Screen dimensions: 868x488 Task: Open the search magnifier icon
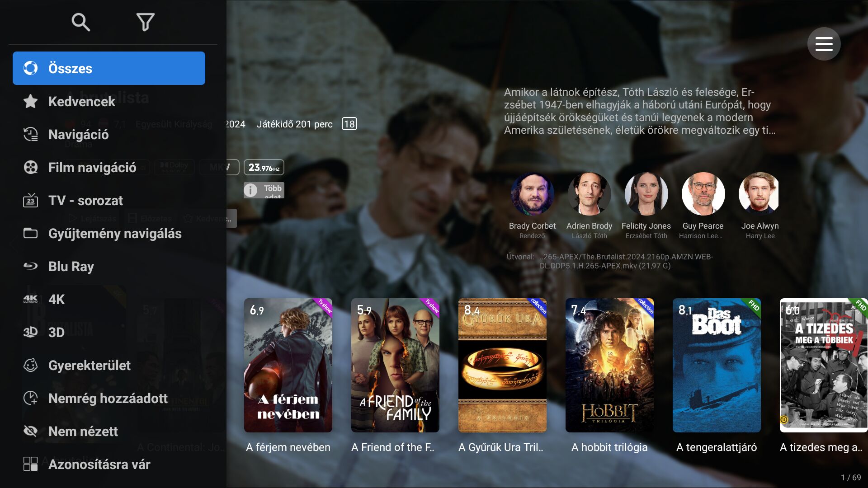(x=81, y=22)
